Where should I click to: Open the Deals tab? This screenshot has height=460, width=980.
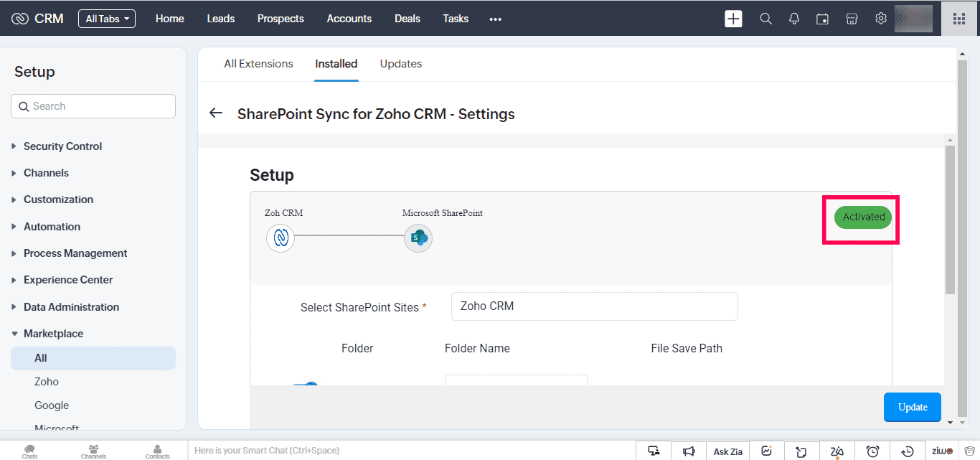point(407,19)
